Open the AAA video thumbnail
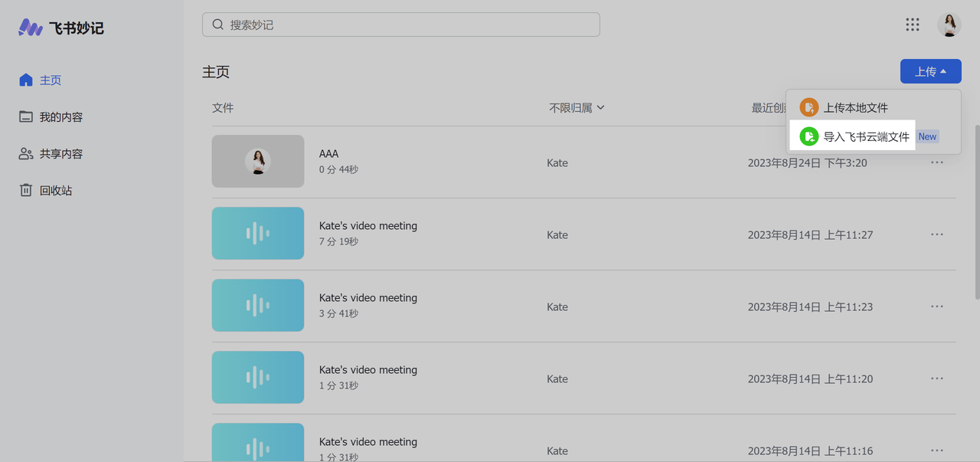 click(258, 162)
